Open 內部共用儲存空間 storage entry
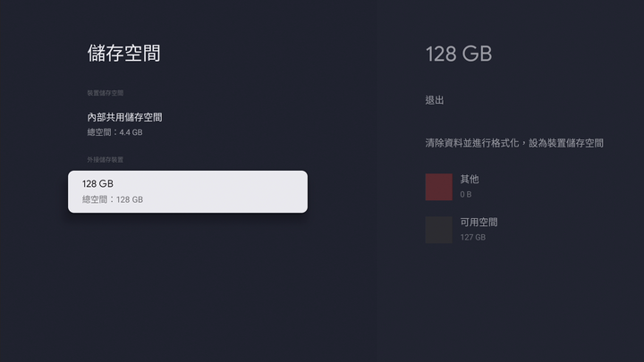The image size is (644, 362). coord(188,124)
